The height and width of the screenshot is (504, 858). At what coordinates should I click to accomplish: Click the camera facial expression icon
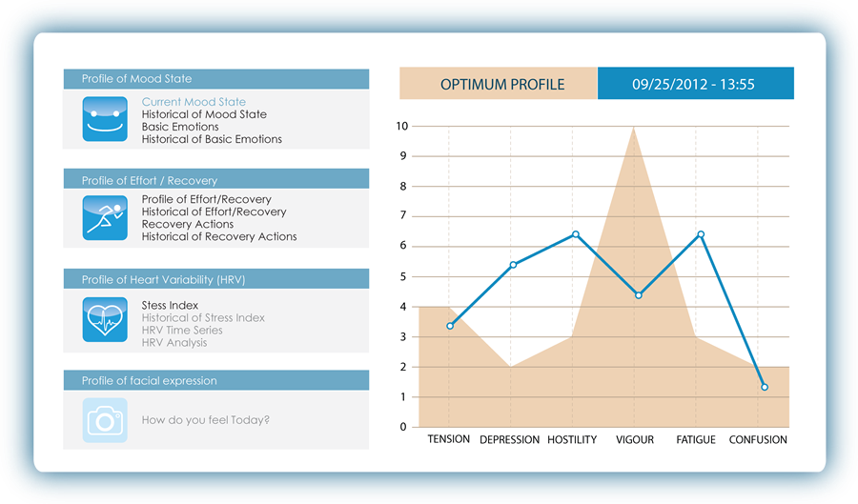coord(104,420)
